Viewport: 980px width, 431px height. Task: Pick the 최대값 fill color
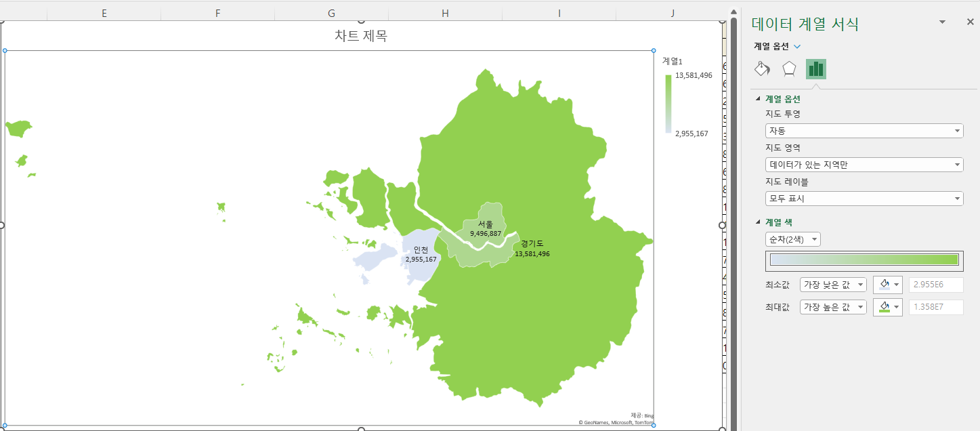click(888, 307)
